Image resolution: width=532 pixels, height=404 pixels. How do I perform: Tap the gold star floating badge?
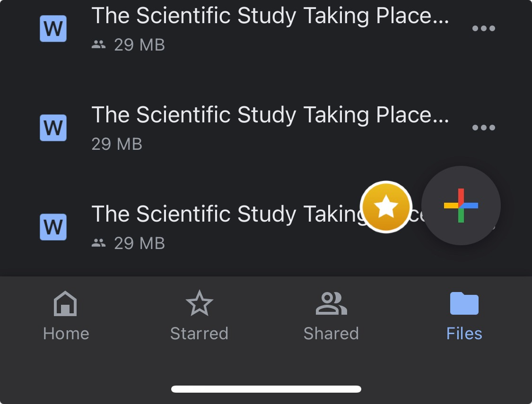click(386, 207)
